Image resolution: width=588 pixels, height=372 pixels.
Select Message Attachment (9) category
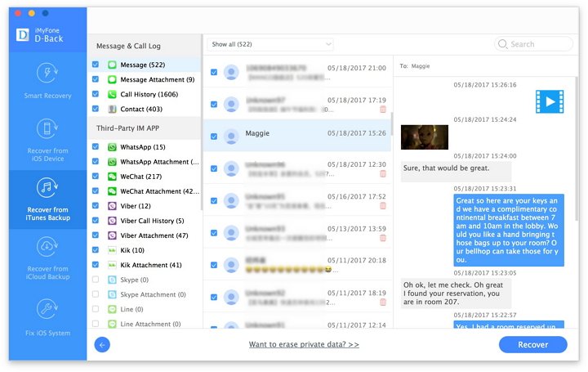(x=145, y=79)
